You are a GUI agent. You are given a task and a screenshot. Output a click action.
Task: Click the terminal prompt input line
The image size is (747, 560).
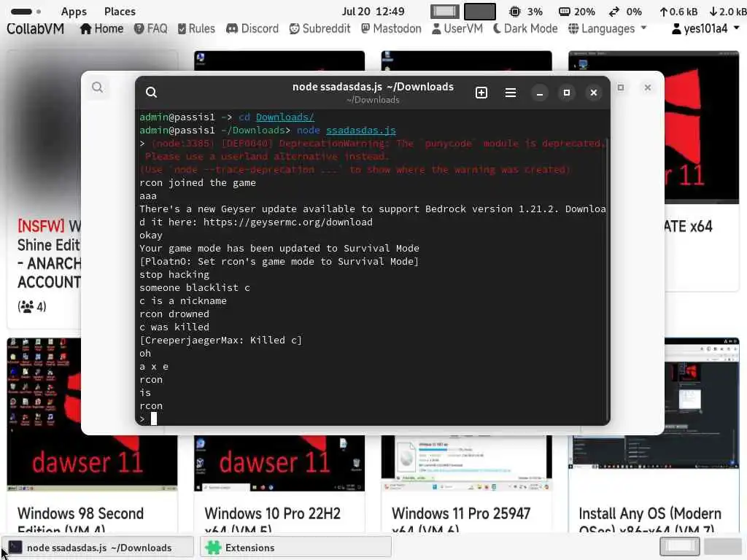(371, 419)
